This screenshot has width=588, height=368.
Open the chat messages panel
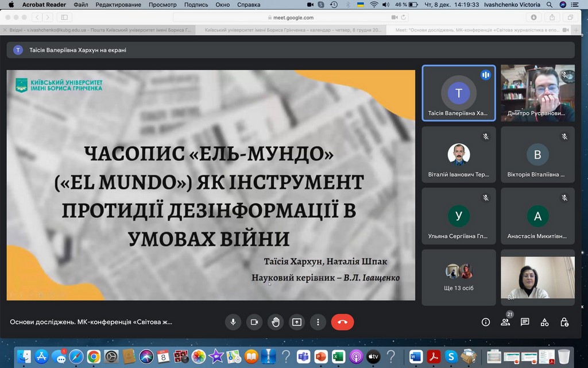525,322
